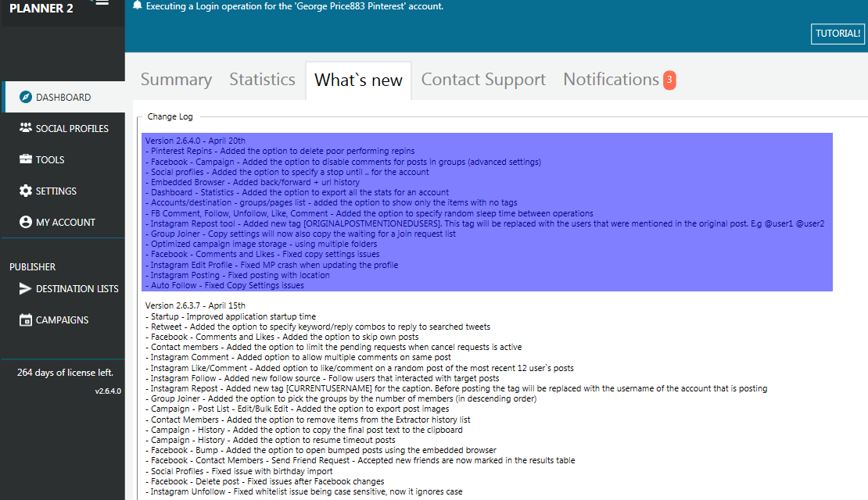Collapse the sidebar with hamburger menu
The height and width of the screenshot is (500, 868).
tap(102, 3)
